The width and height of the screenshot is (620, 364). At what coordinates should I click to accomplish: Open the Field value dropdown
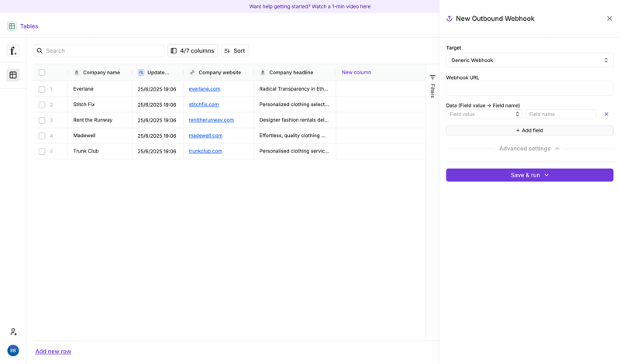pyautogui.click(x=484, y=114)
